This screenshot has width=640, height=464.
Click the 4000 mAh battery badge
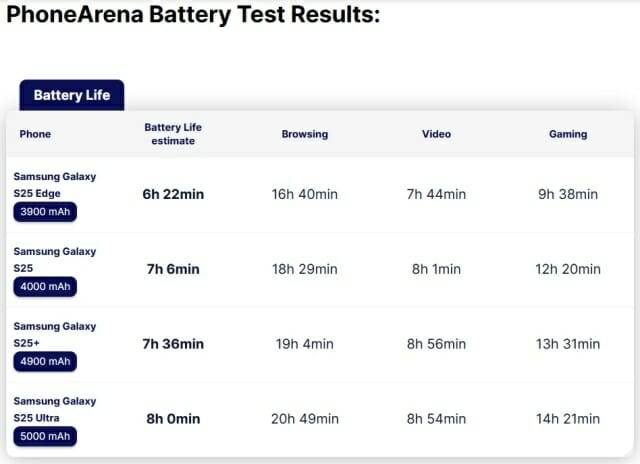pos(45,287)
